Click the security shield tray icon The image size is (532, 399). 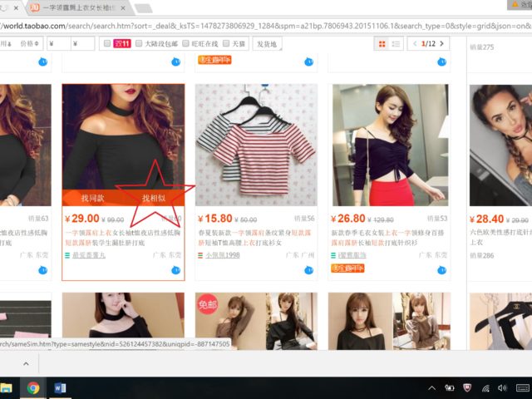pos(467,388)
